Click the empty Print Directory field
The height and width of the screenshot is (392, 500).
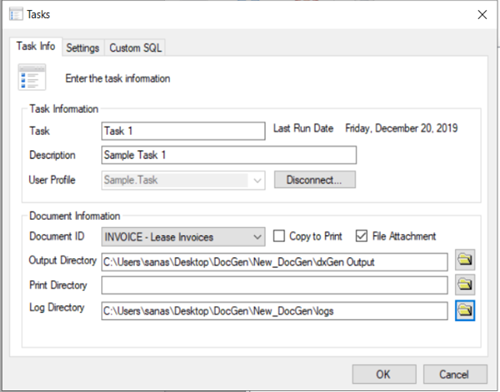[274, 285]
